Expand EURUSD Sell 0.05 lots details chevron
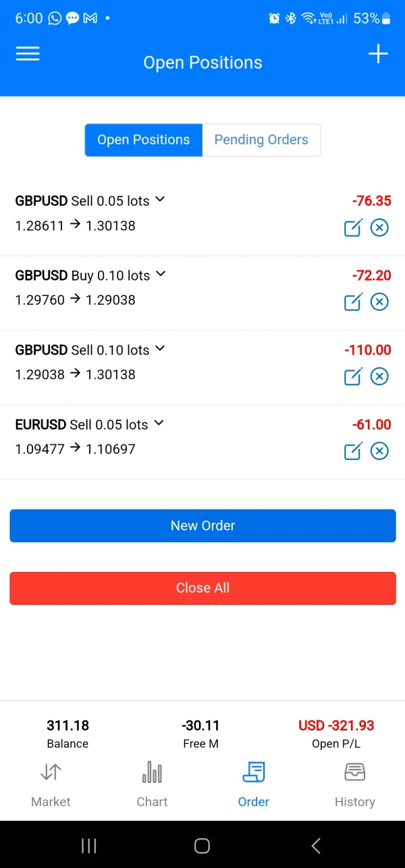Image resolution: width=405 pixels, height=868 pixels. [159, 423]
